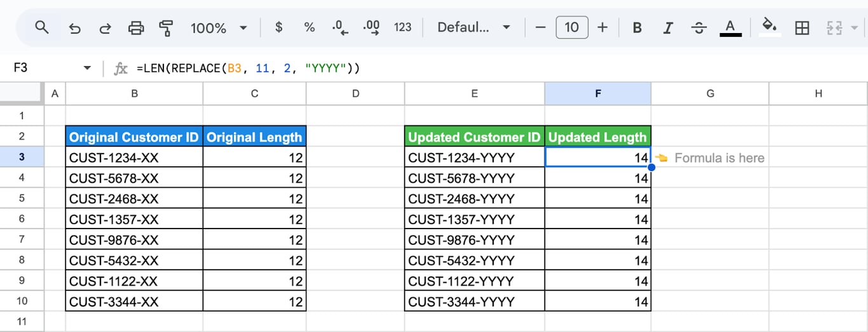Open the merge cells dropdown arrow
The image size is (868, 332).
[x=854, y=27]
